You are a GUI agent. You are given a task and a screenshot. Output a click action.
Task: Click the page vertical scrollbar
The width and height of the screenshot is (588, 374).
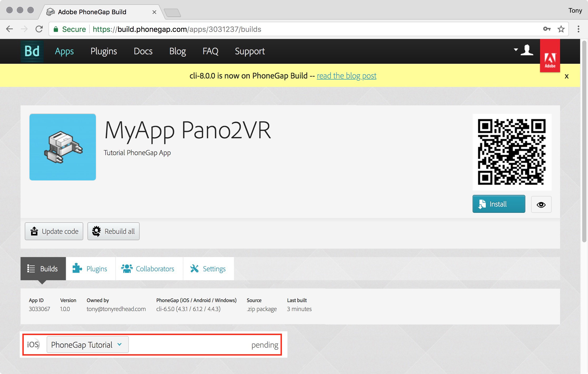(584, 141)
